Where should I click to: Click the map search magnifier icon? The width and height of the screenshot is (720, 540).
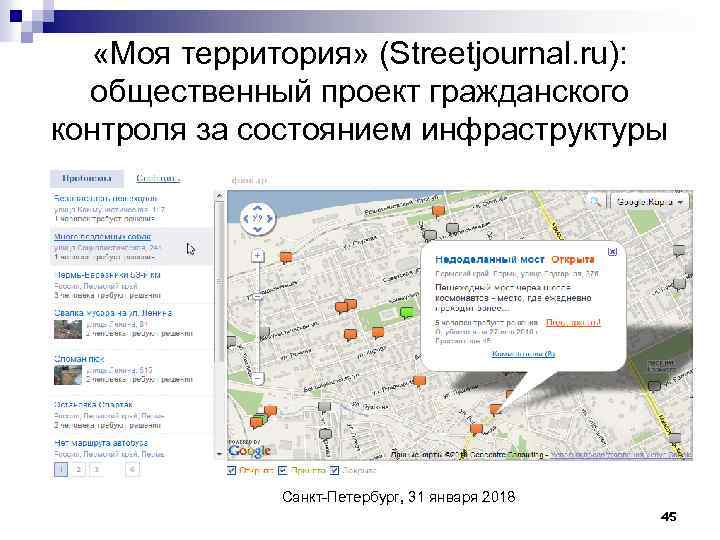[596, 202]
